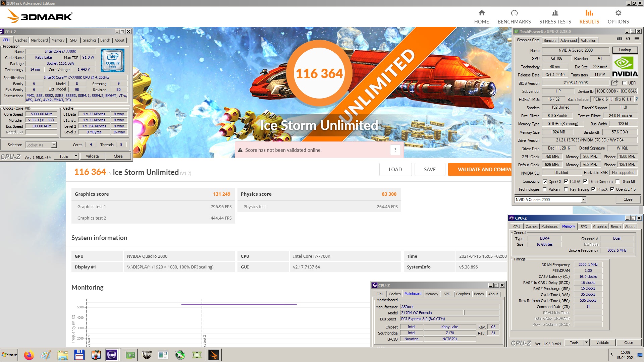Image resolution: width=644 pixels, height=362 pixels.
Task: Toggle the CUDA checkbox
Action: click(x=566, y=181)
